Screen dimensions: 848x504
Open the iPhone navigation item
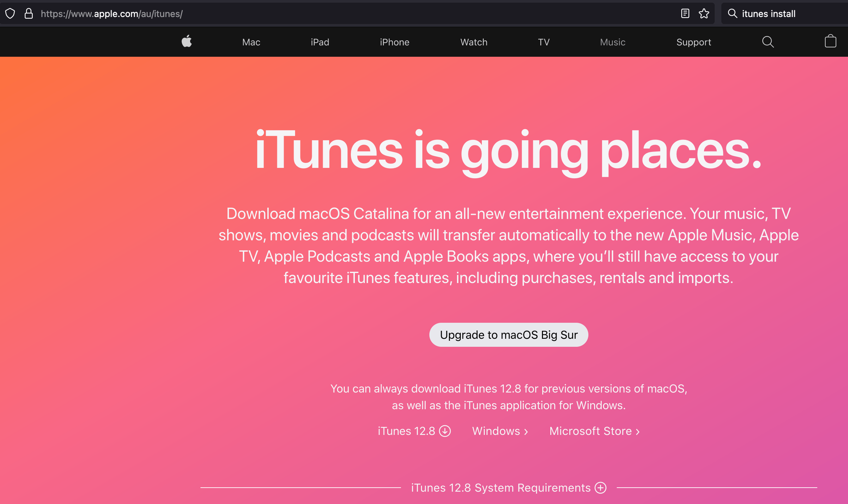394,42
